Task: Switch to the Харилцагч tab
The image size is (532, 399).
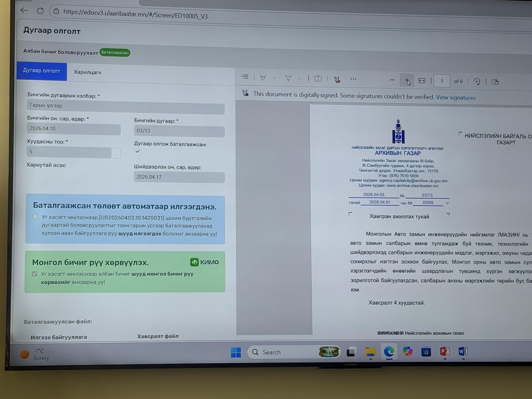Action: 87,72
